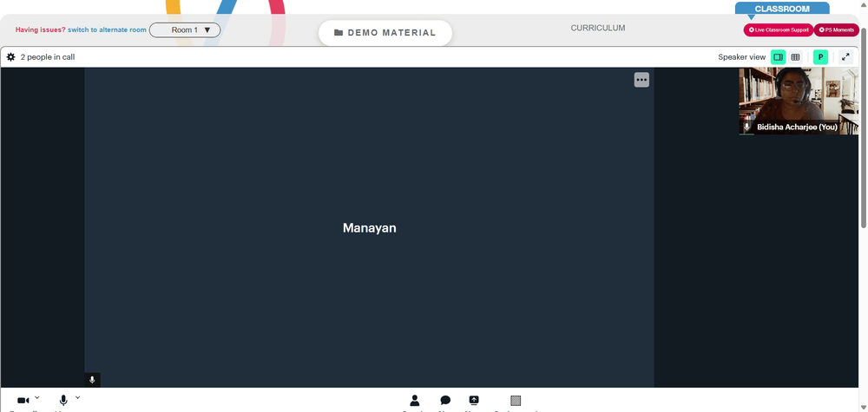Viewport: 868px width, 412px height.
Task: Toggle the green P button
Action: (x=820, y=57)
